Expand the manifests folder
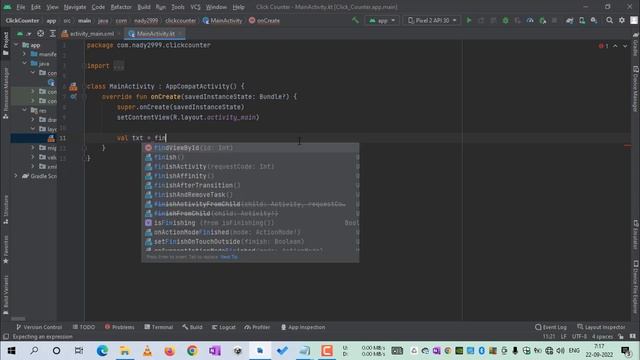 point(24,54)
